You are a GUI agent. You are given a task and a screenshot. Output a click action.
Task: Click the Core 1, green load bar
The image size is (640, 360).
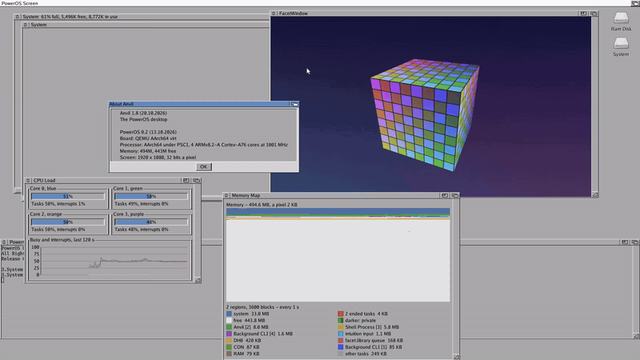click(x=151, y=196)
